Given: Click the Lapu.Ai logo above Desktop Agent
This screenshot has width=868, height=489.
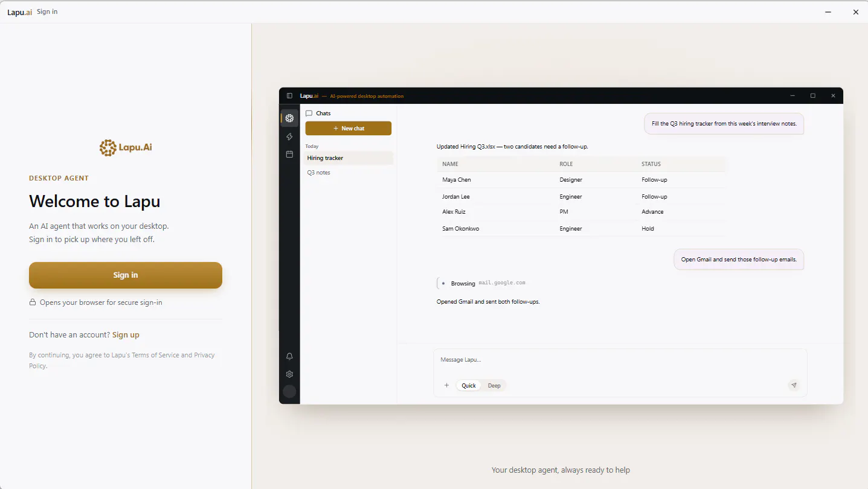Looking at the screenshot, I should point(126,147).
